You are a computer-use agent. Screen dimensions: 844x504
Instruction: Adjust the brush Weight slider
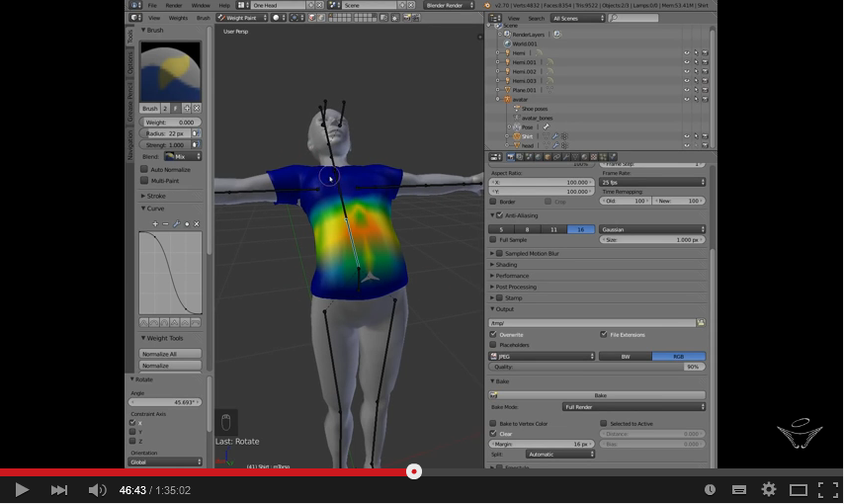point(171,123)
